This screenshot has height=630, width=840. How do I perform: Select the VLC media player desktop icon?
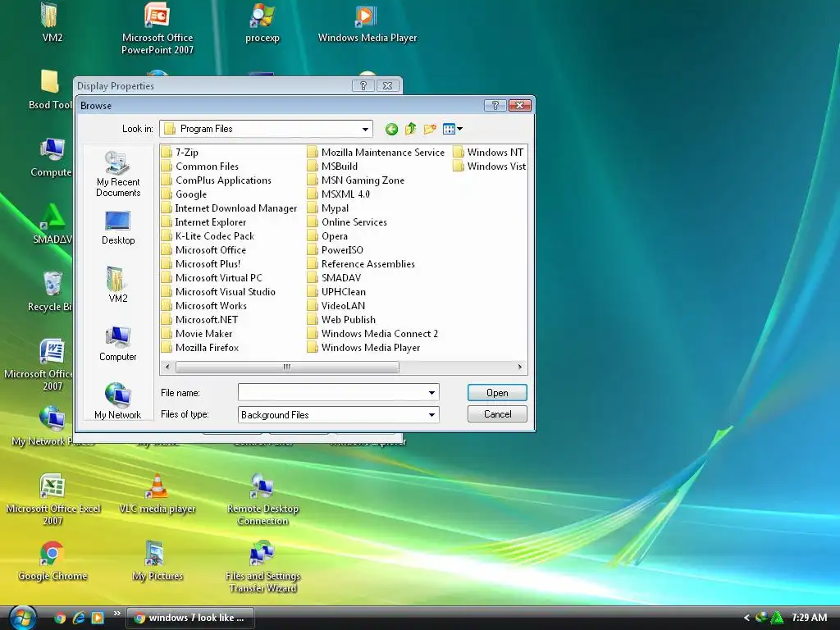[157, 495]
